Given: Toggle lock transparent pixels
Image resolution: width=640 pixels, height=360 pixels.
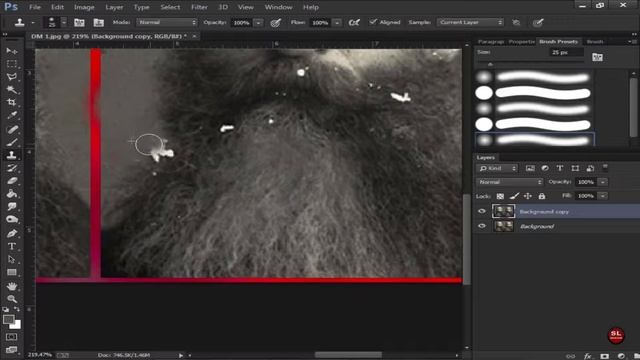Looking at the screenshot, I should point(500,196).
